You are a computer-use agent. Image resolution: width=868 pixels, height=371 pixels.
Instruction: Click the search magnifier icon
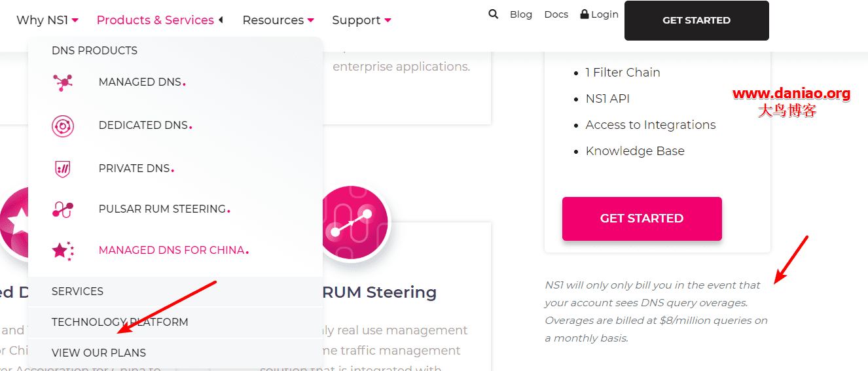[494, 14]
